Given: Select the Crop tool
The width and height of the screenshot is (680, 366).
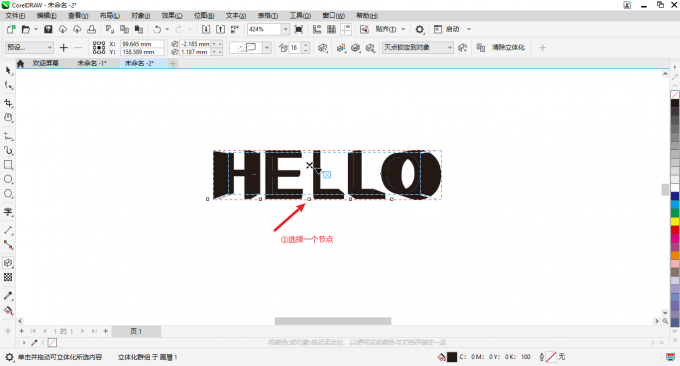Looking at the screenshot, I should pyautogui.click(x=8, y=103).
